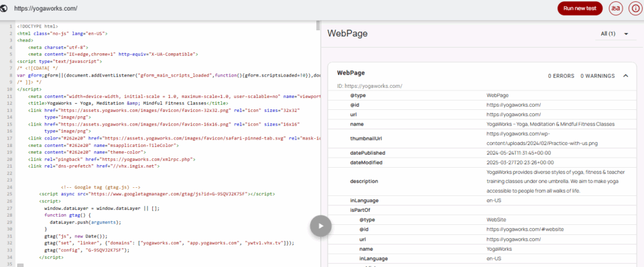The width and height of the screenshot is (644, 267).
Task: Click the window.dataLayer assignment line
Action: [x=102, y=207]
